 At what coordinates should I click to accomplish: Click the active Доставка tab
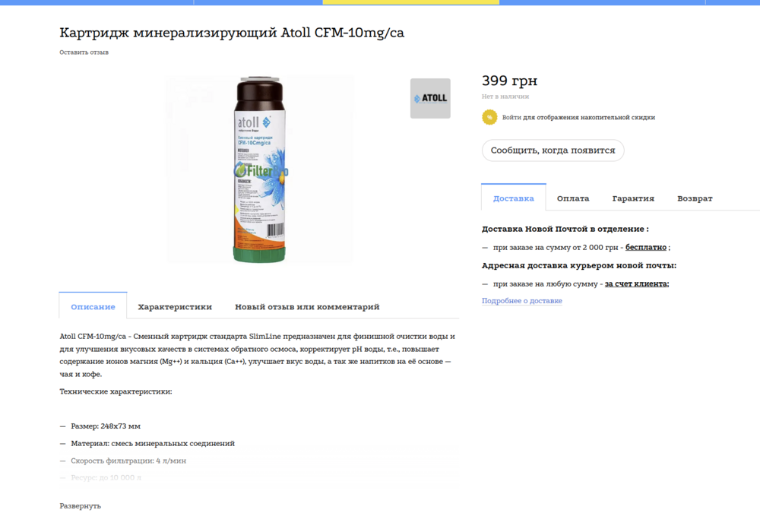(513, 198)
